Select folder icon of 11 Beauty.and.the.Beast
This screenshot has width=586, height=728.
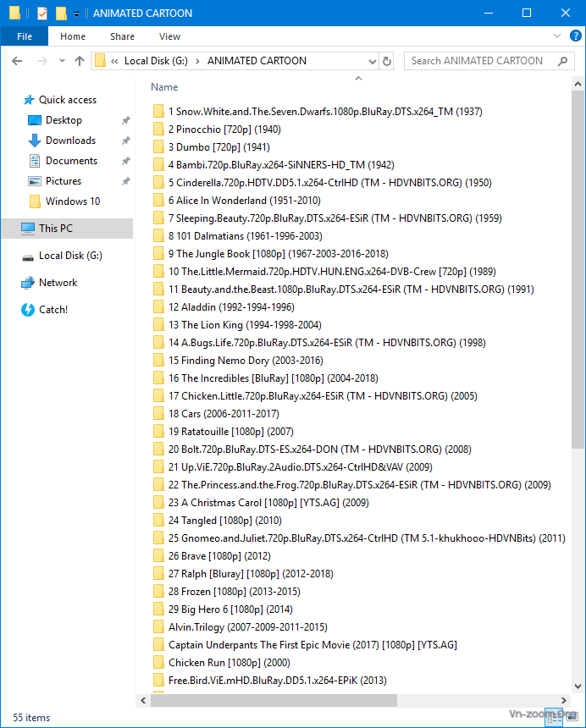(x=158, y=290)
